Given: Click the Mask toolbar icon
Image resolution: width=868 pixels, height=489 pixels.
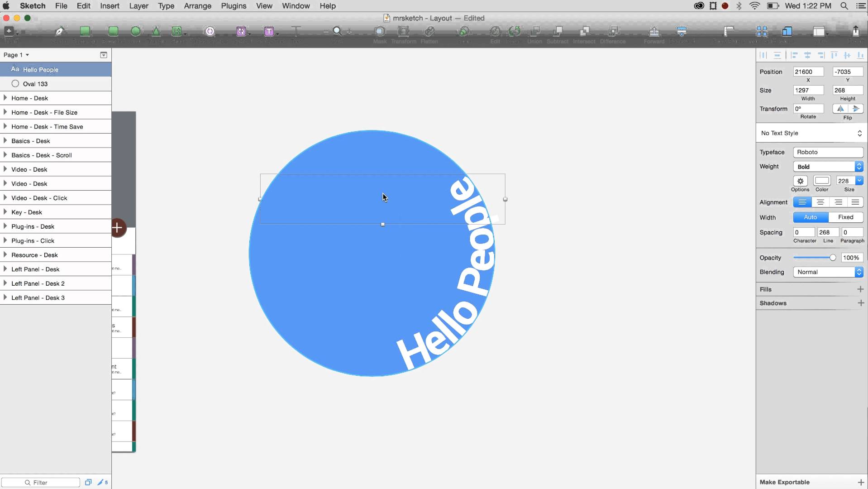Looking at the screenshot, I should tap(380, 31).
